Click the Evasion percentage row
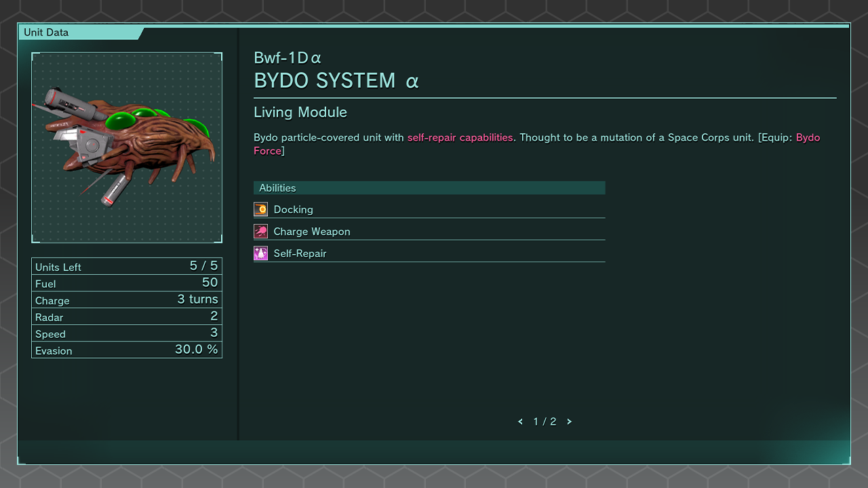 pos(127,350)
